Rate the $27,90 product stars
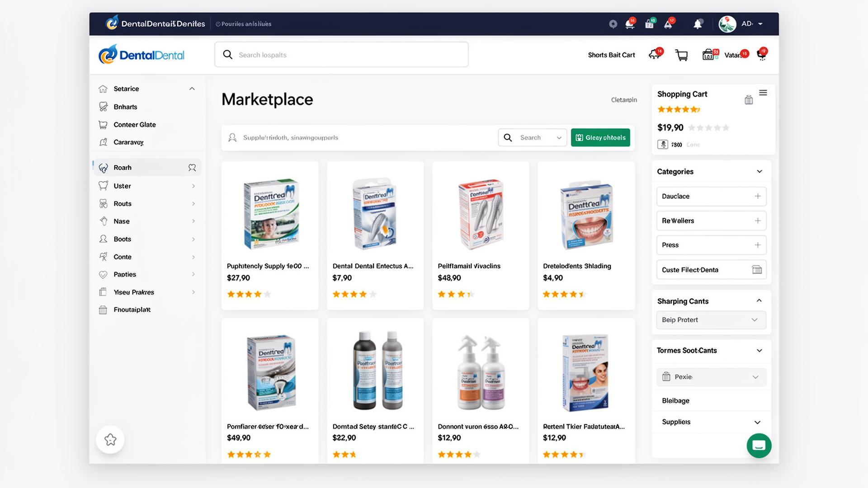 point(249,294)
